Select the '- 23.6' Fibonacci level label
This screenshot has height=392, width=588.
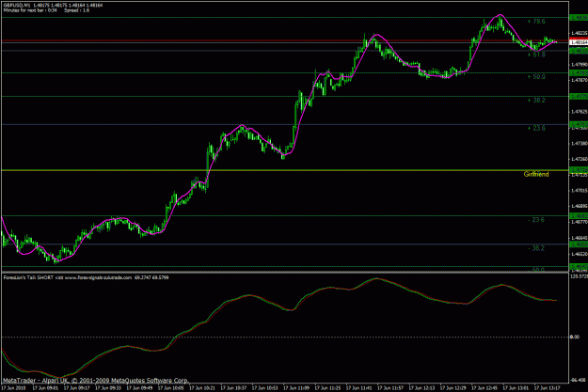click(536, 220)
